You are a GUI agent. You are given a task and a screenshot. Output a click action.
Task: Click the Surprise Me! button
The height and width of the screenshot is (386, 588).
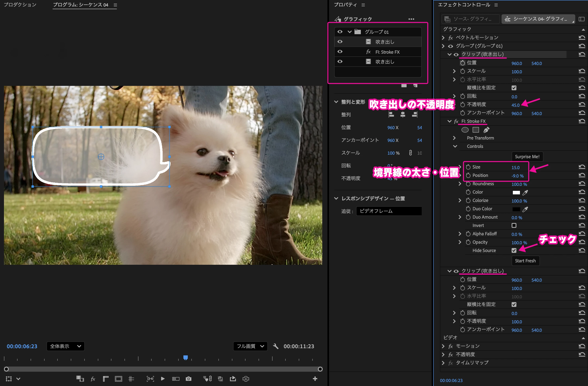(527, 156)
